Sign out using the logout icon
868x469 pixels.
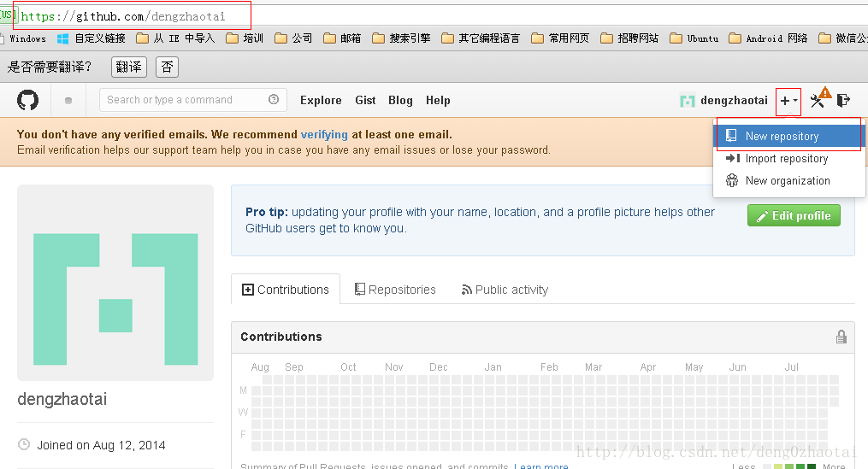tap(843, 101)
